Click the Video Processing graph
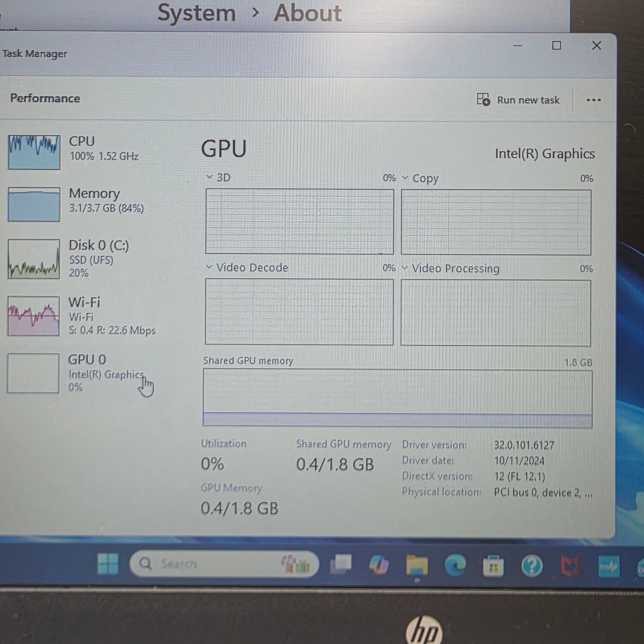 tap(496, 313)
